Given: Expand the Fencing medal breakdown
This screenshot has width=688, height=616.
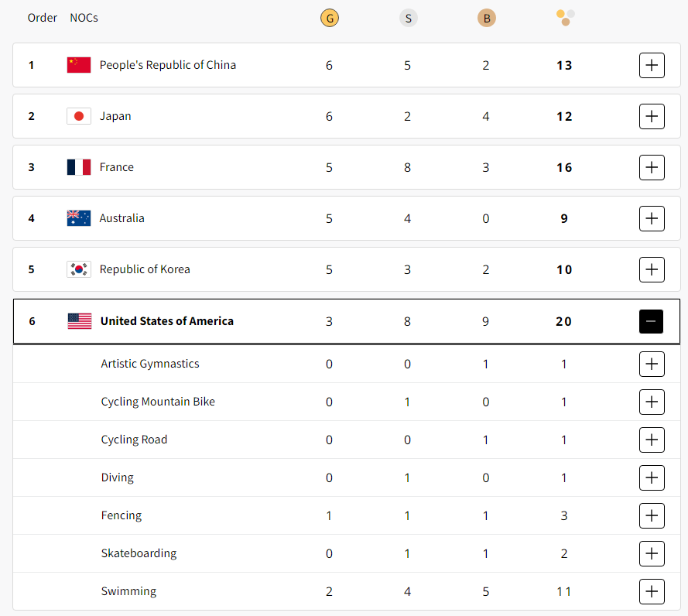Looking at the screenshot, I should point(652,515).
